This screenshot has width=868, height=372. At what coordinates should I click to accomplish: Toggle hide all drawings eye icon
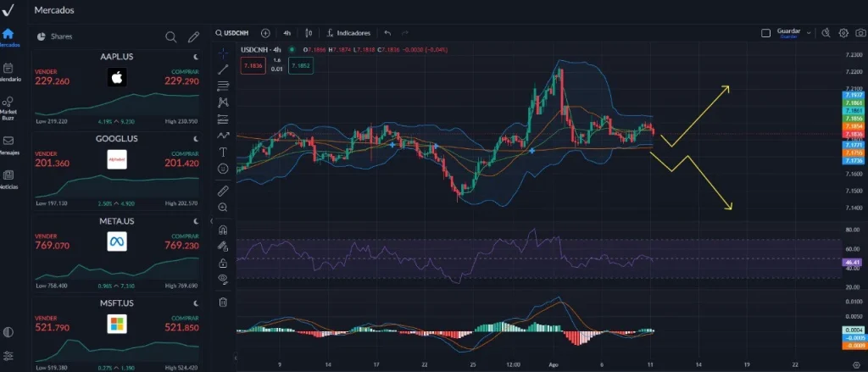tap(223, 279)
